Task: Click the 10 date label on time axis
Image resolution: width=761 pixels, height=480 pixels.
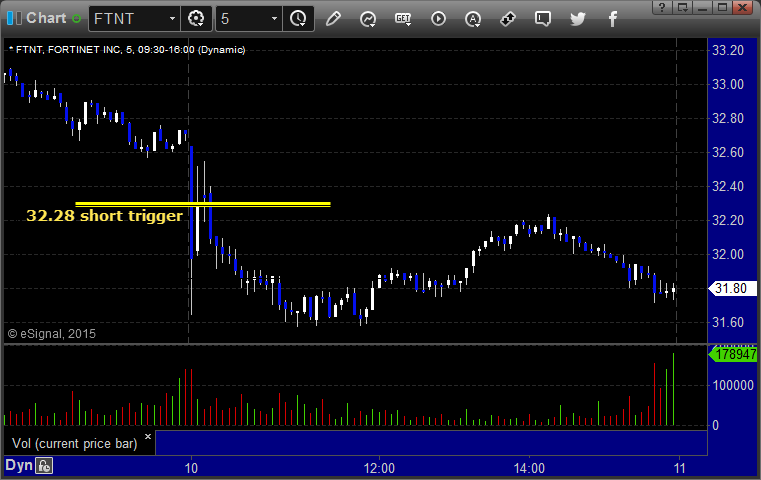Action: point(191,468)
